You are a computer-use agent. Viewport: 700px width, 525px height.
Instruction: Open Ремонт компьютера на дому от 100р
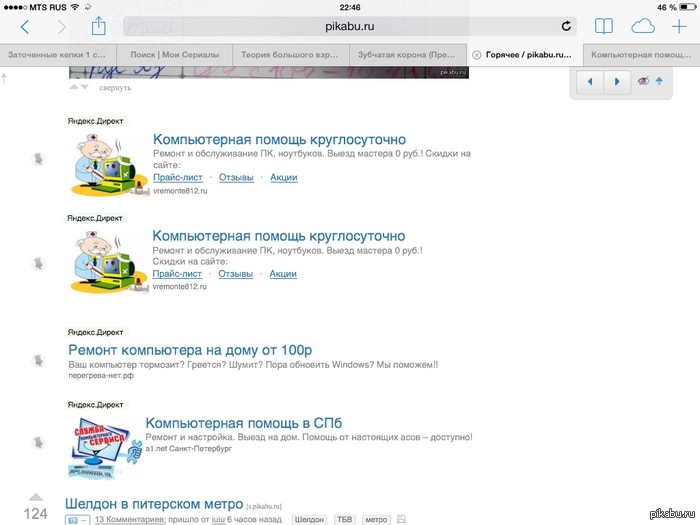(x=190, y=350)
